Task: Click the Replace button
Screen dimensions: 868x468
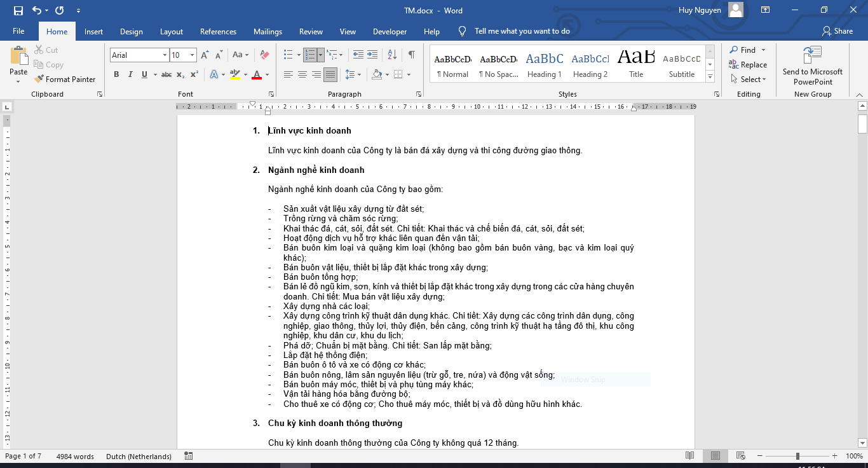Action: (x=748, y=65)
